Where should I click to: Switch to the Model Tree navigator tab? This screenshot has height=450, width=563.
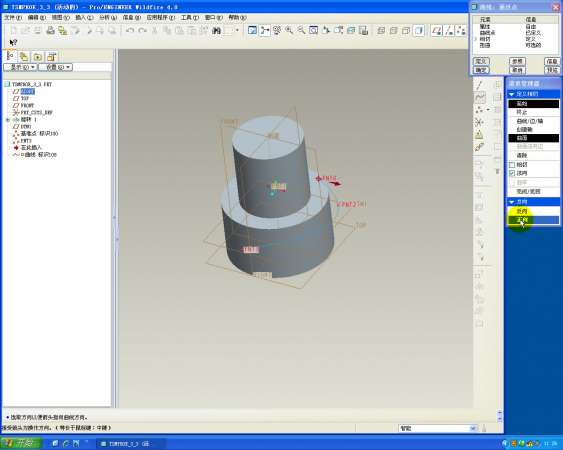(x=11, y=56)
